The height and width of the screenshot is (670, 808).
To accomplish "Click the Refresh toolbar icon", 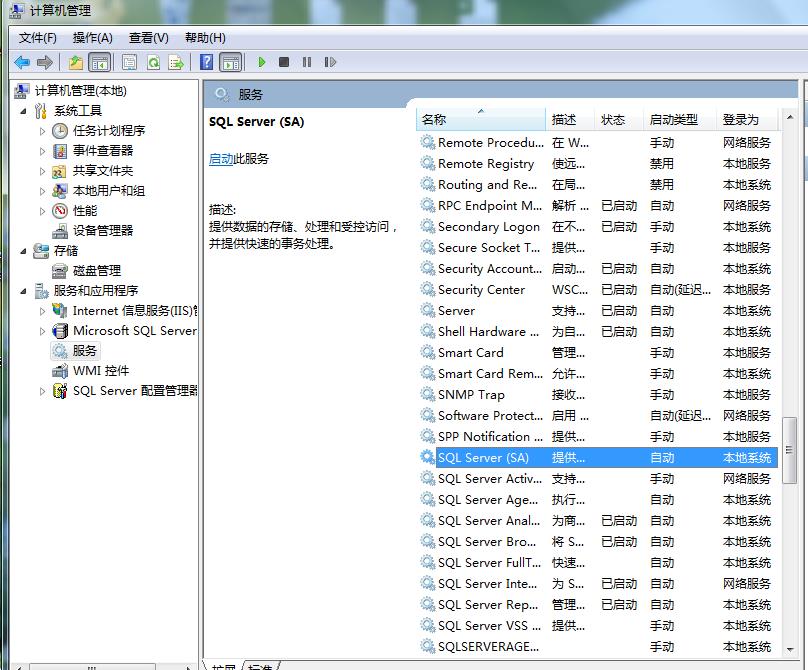I will tap(153, 62).
